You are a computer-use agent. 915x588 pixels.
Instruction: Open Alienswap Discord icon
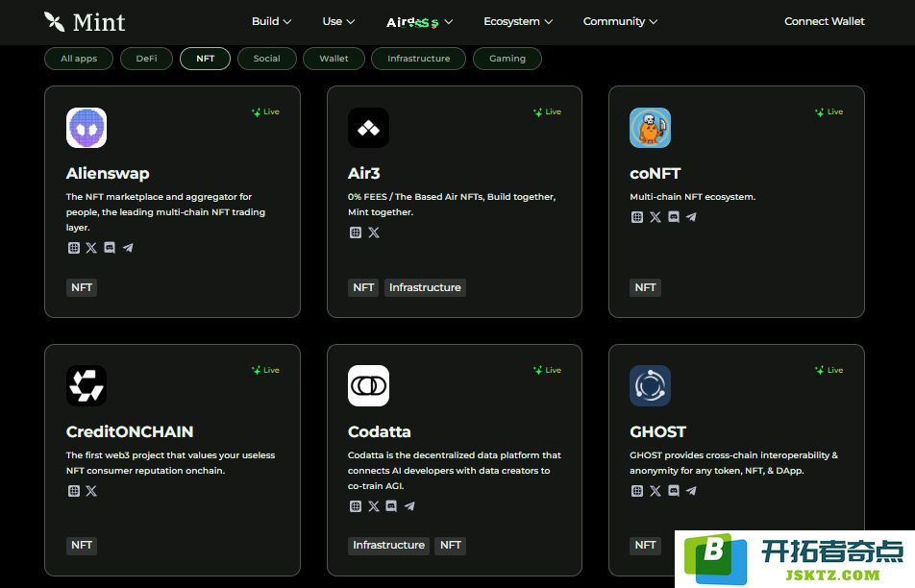click(110, 248)
